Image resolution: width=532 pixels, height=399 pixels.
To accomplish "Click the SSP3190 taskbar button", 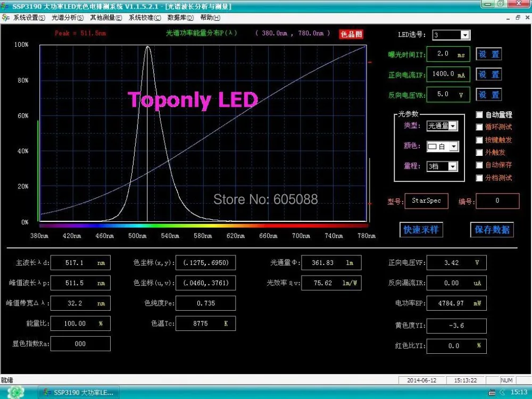I will 79,393.
